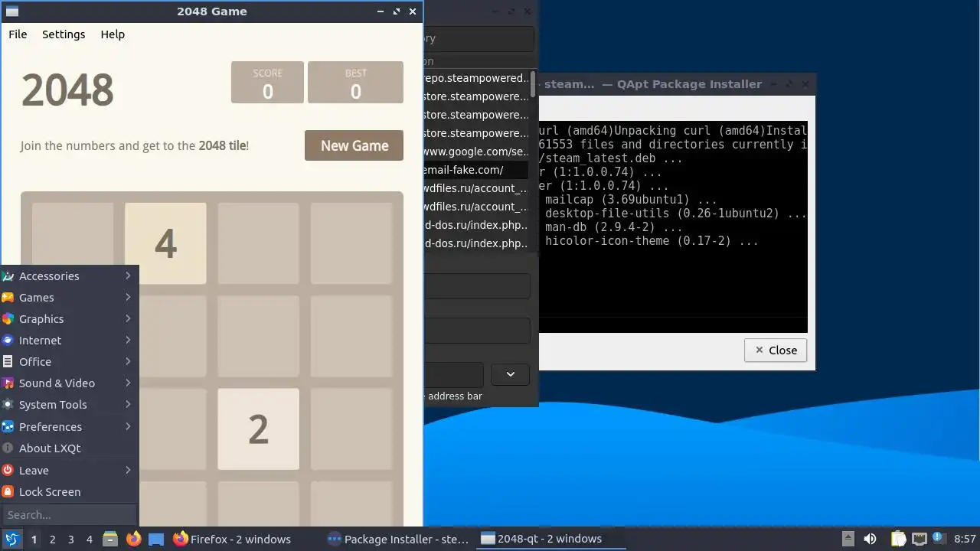Expand the Accessories submenu arrow

tap(128, 275)
